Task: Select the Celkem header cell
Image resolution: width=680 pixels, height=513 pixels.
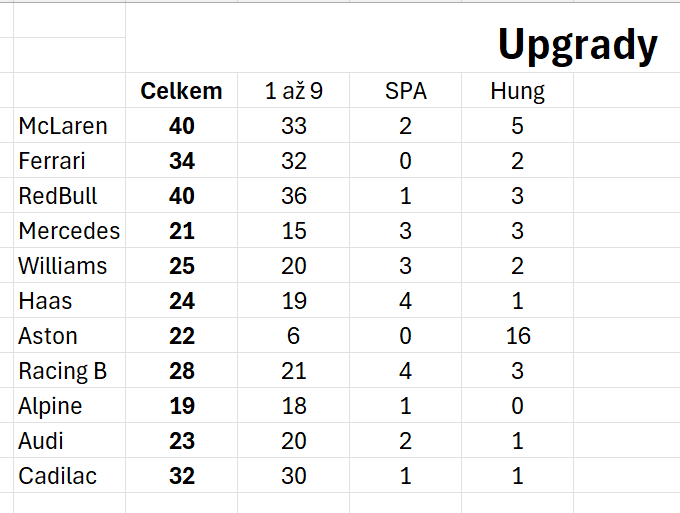Action: (181, 90)
